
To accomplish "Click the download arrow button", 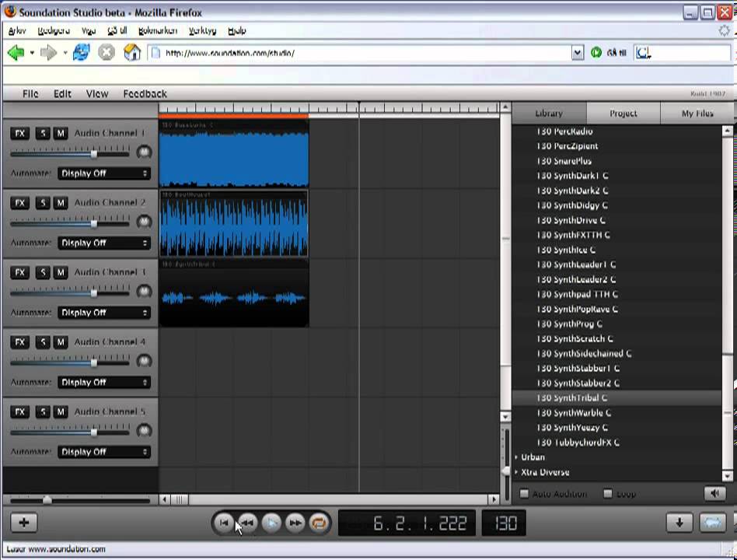I will pyautogui.click(x=679, y=523).
